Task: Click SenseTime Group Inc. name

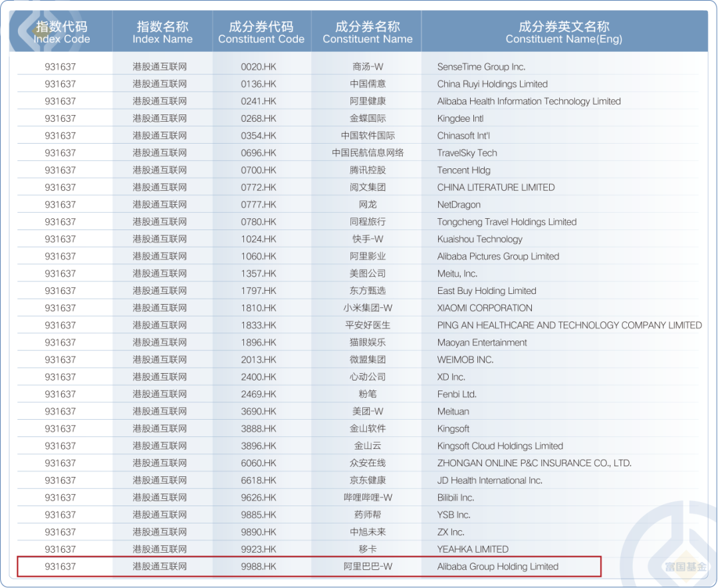Action: coord(481,67)
